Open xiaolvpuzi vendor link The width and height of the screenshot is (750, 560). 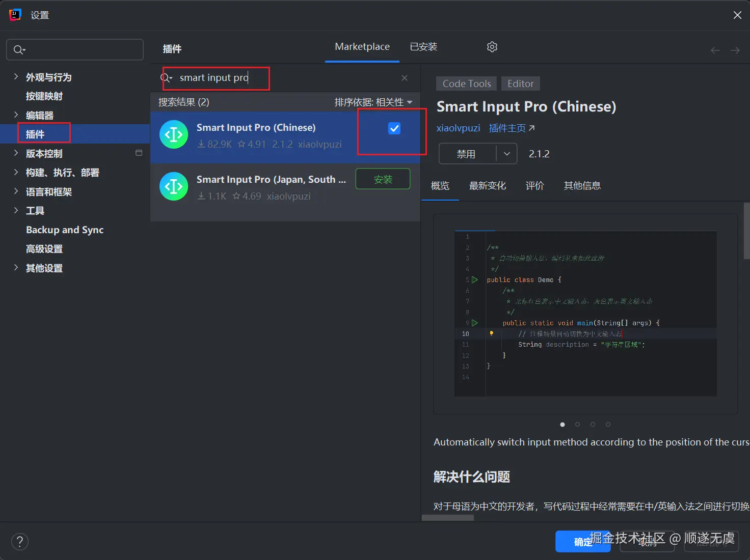458,128
